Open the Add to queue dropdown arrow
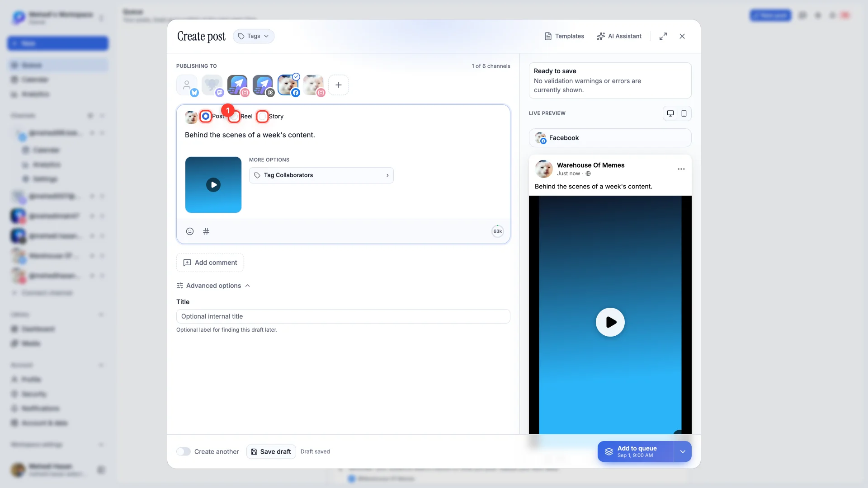Screen dimensions: 868x488 pos(683,452)
